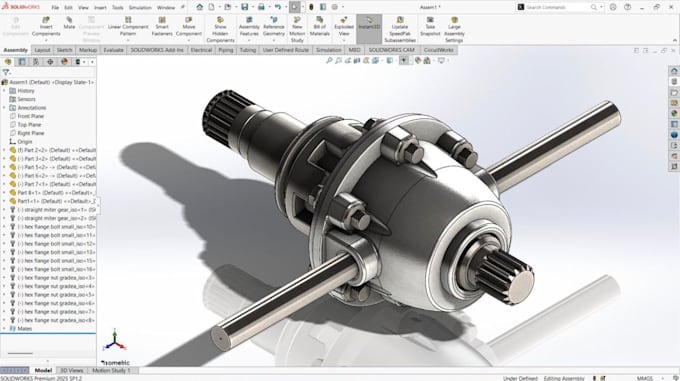Open Search Commands dropdown arrow
This screenshot has width=680, height=381.
point(601,7)
